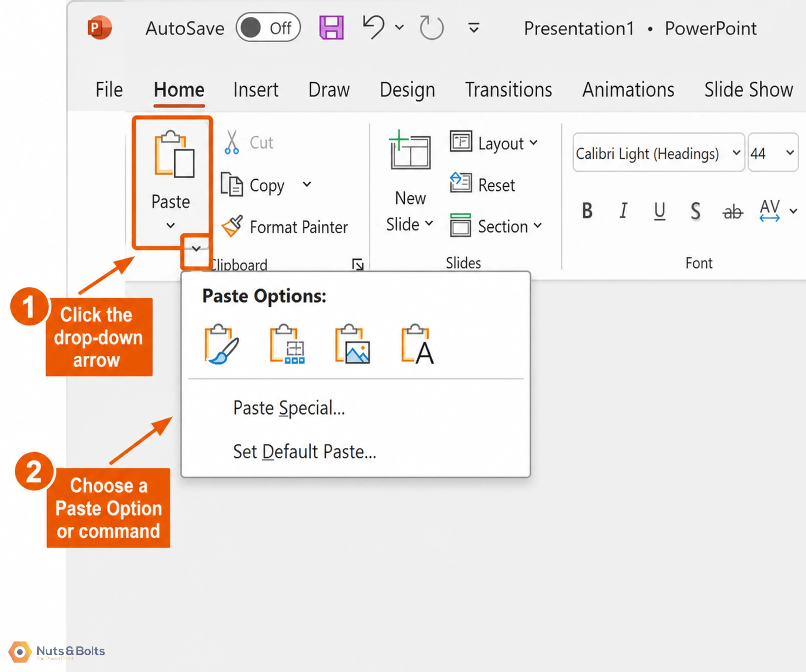The height and width of the screenshot is (672, 806).
Task: Click the Paste clipboard icon
Action: 174,154
